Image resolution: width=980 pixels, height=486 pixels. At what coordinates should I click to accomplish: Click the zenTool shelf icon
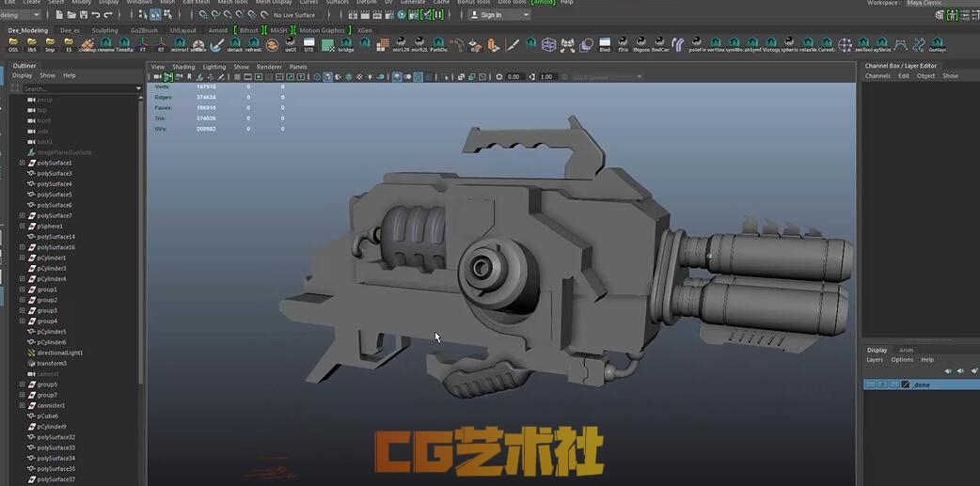click(863, 44)
